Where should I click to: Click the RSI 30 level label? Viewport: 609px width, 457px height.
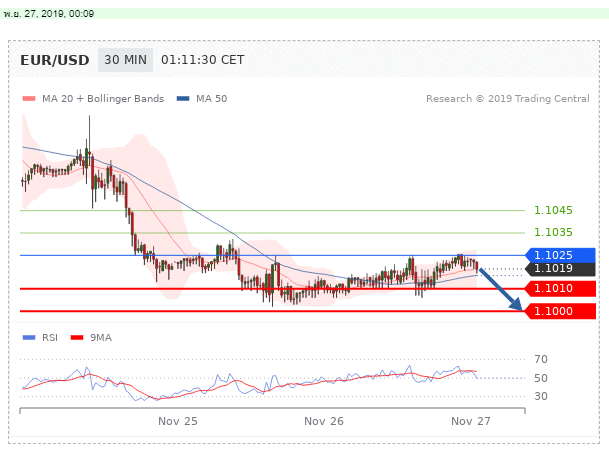[x=541, y=396]
